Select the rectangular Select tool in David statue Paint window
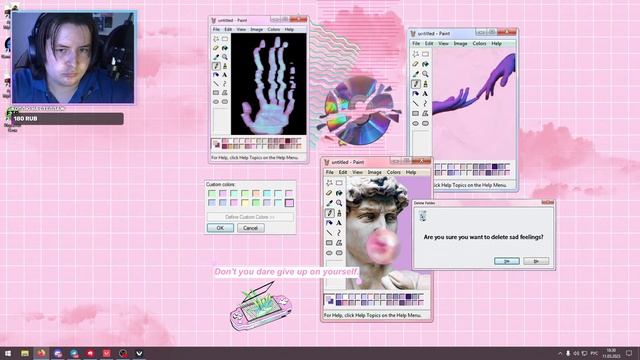 coord(339,183)
